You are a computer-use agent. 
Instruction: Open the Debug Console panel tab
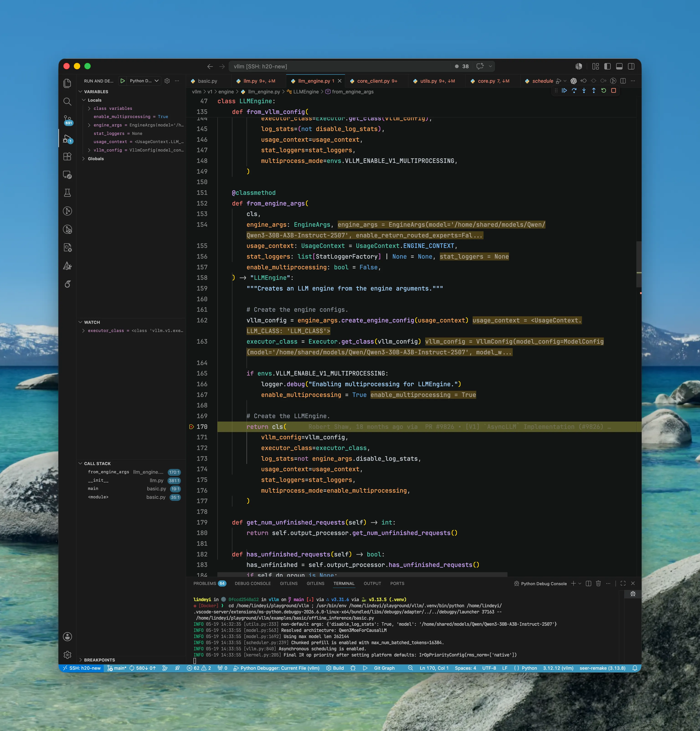click(x=252, y=583)
